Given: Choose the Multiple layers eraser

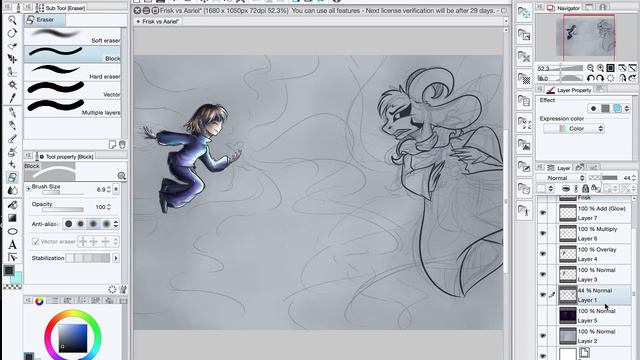Looking at the screenshot, I should click(72, 108).
